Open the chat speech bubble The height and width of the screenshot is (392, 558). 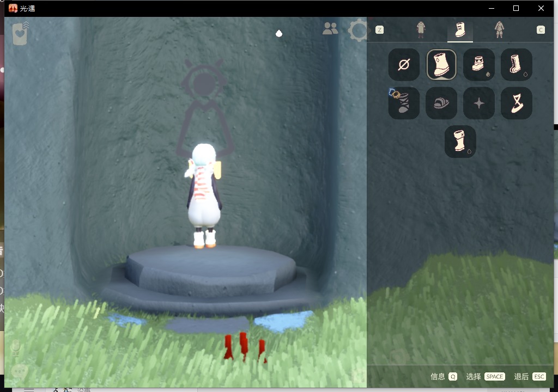pyautogui.click(x=19, y=372)
